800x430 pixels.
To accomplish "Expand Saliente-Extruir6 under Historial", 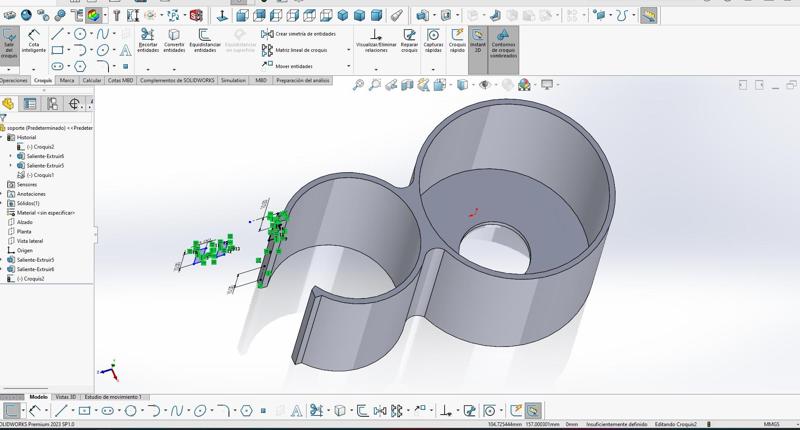I will point(11,156).
